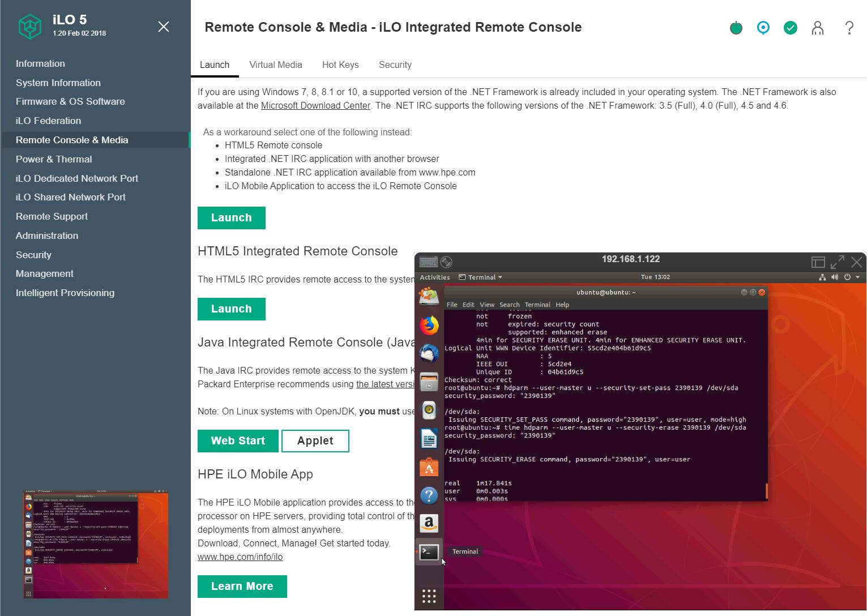Click Launch under HTML5 Integrated Remote Console
This screenshot has height=616, width=867.
point(232,309)
